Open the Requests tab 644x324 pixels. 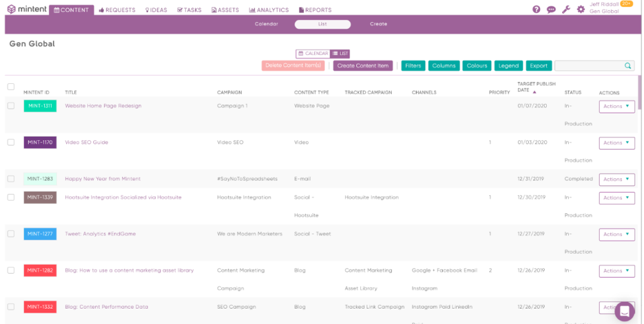[117, 10]
